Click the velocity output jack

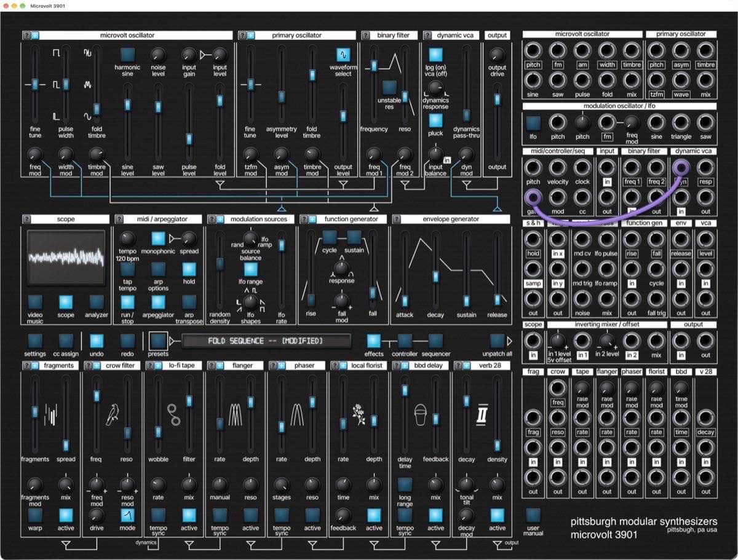(558, 167)
